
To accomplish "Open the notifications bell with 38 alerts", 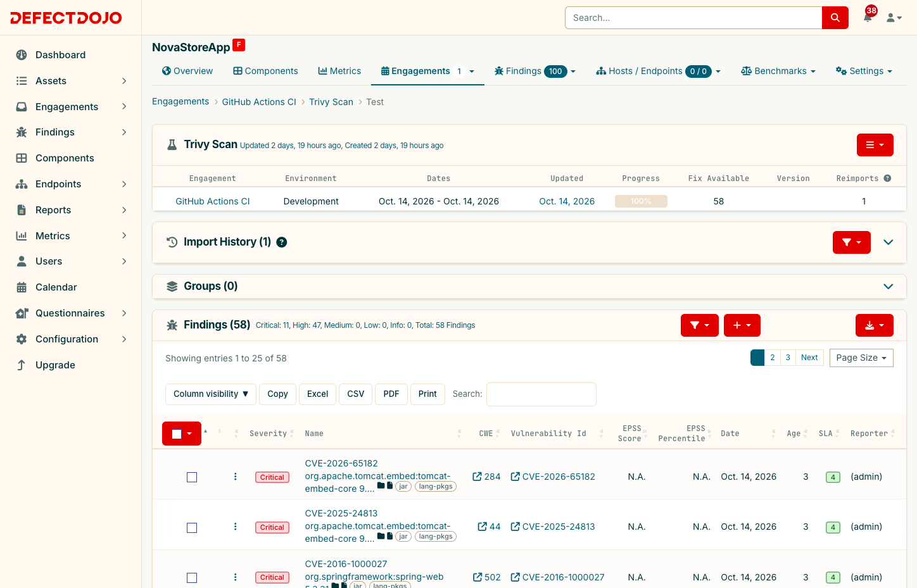I will [868, 18].
